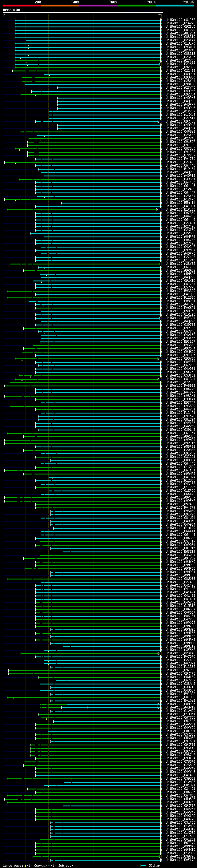Select the UniRef100_Q39831 label
197x868 pixels.
(180, 778)
